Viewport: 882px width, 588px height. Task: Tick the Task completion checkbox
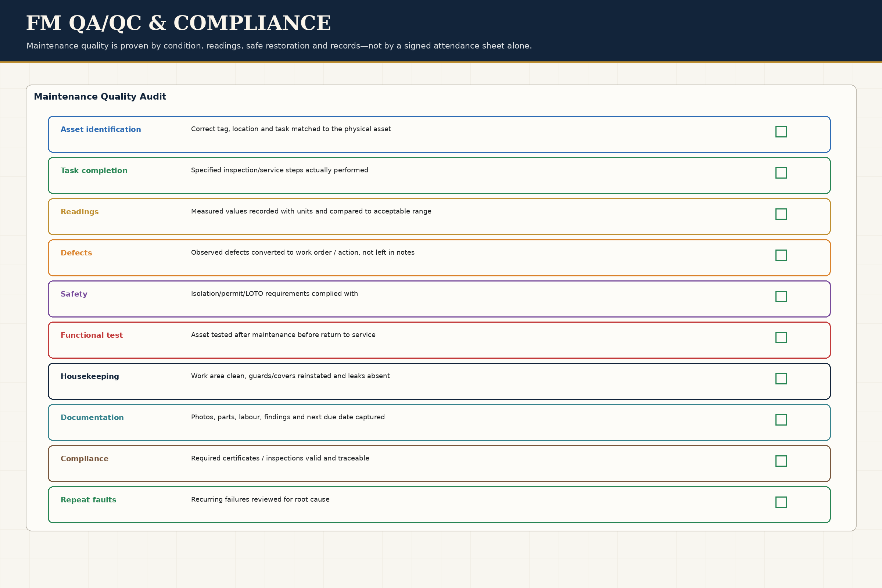point(781,173)
